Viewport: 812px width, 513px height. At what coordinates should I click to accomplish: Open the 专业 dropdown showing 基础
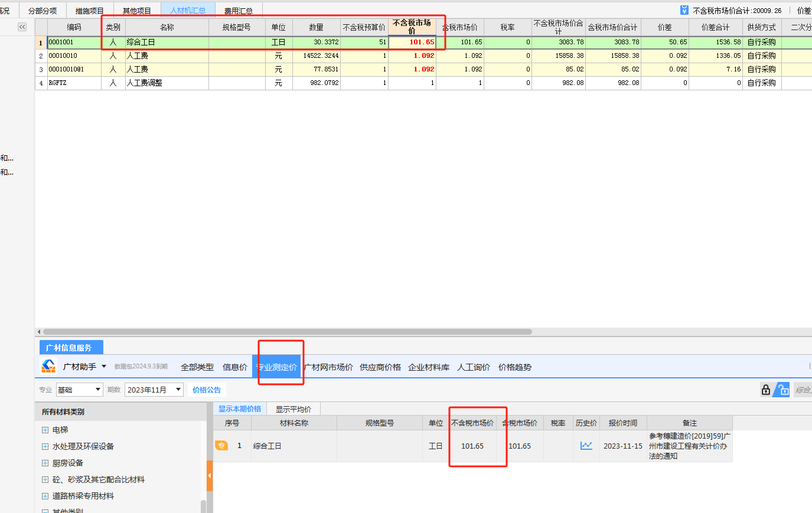click(79, 390)
